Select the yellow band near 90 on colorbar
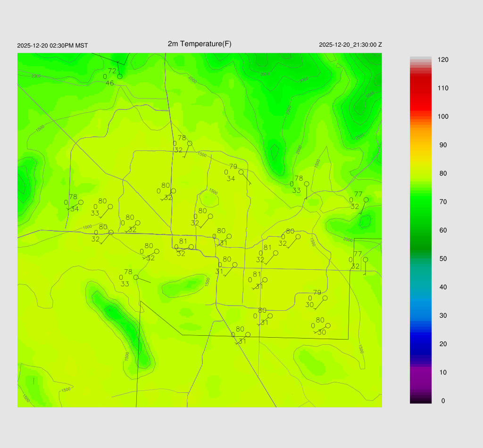Viewport: 483px width, 448px height. coord(421,145)
